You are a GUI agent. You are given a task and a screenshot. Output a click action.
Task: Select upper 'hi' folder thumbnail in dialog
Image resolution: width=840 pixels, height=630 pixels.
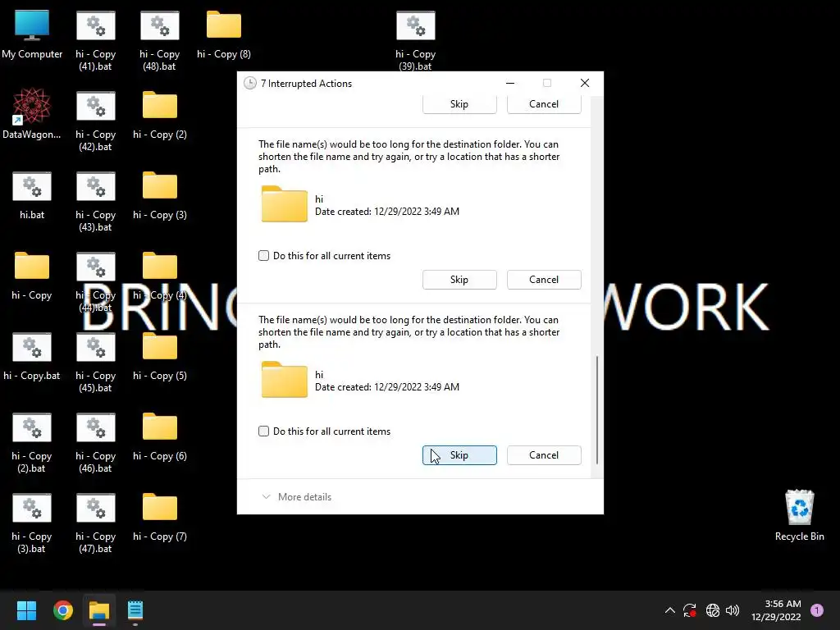284,204
